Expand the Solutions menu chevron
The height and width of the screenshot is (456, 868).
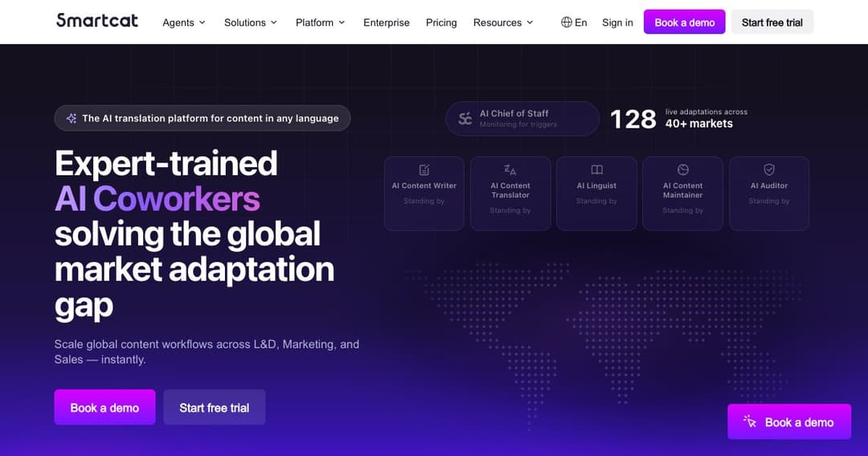tap(273, 23)
